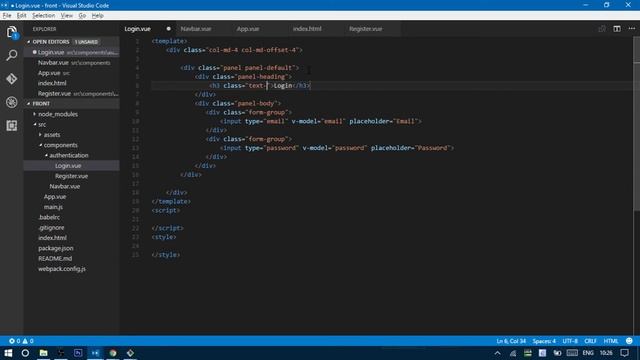Click Visual Studio Code taskbar icon
The image size is (640, 360).
point(96,353)
